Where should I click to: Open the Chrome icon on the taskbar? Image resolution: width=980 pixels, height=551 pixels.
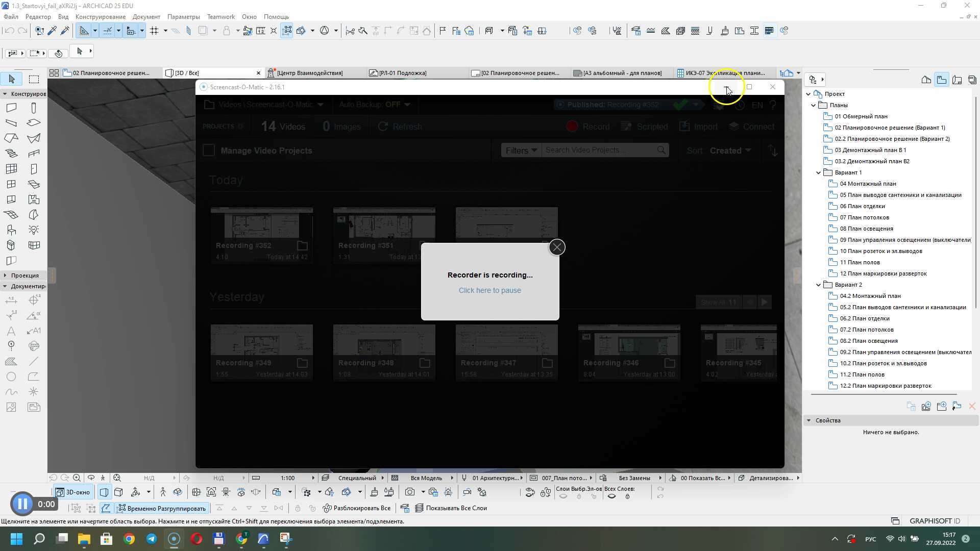click(x=129, y=539)
